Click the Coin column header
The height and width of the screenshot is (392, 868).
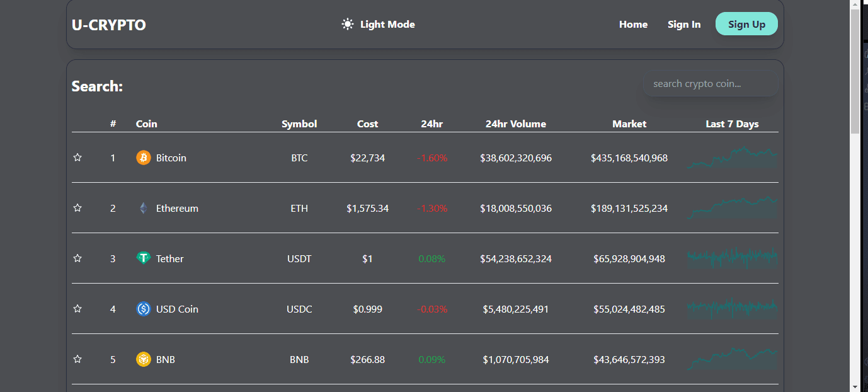coord(147,124)
